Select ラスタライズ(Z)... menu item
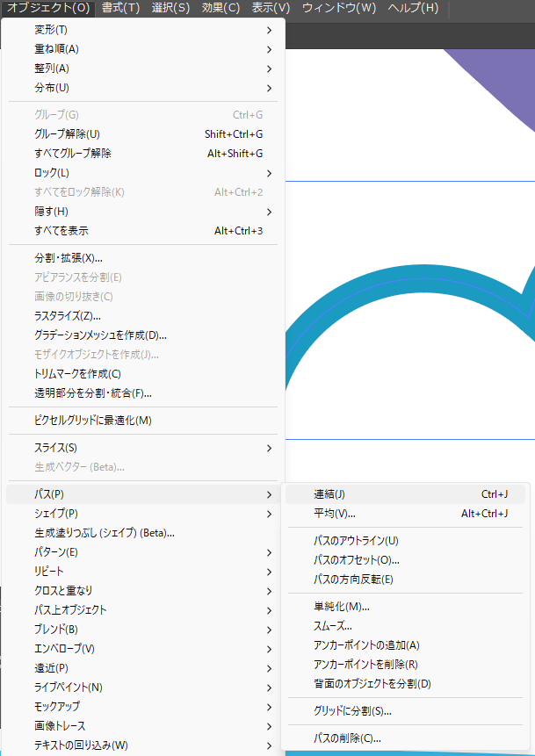The height and width of the screenshot is (756, 535). click(x=68, y=316)
